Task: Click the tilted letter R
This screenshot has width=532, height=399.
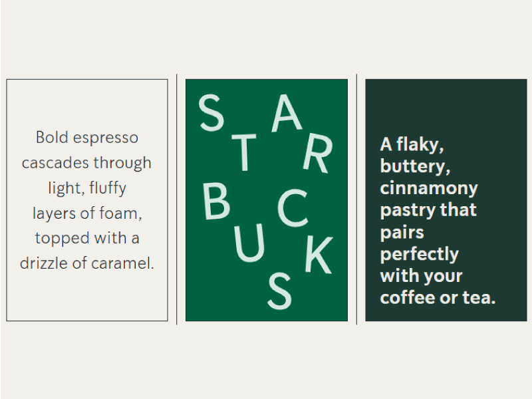Action: tap(318, 154)
